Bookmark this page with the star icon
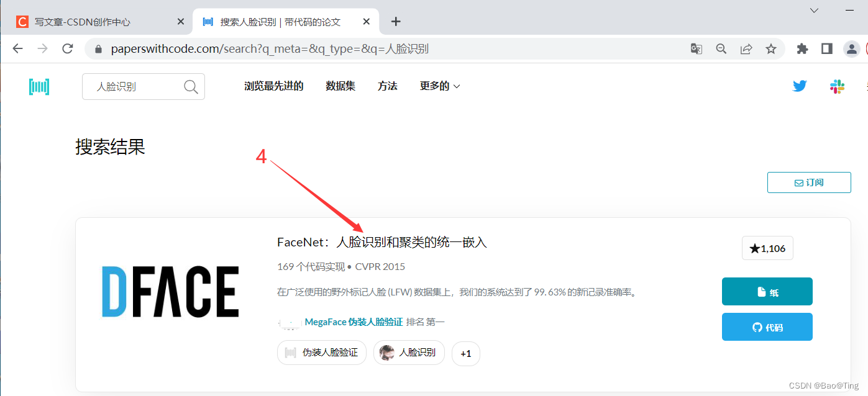This screenshot has height=396, width=868. pyautogui.click(x=771, y=48)
